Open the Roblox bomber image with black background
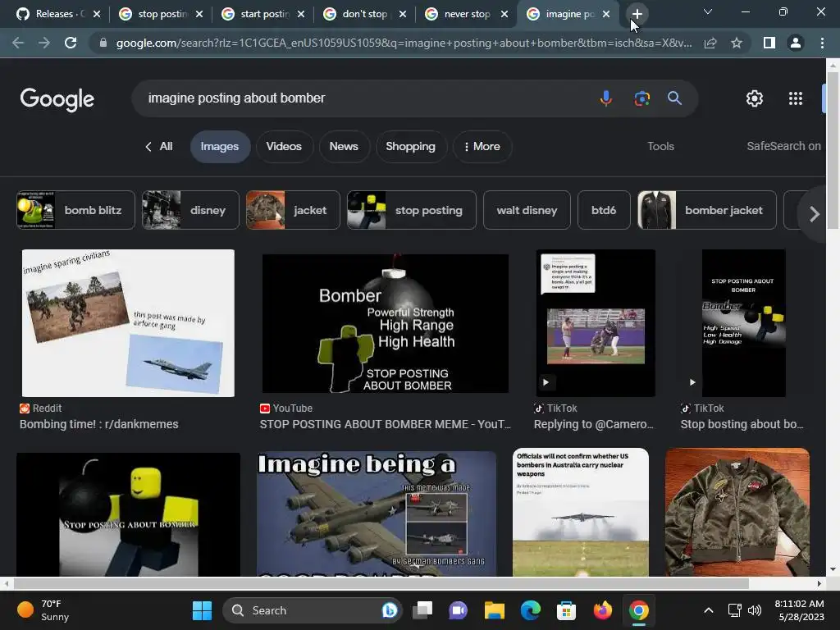 click(x=128, y=514)
